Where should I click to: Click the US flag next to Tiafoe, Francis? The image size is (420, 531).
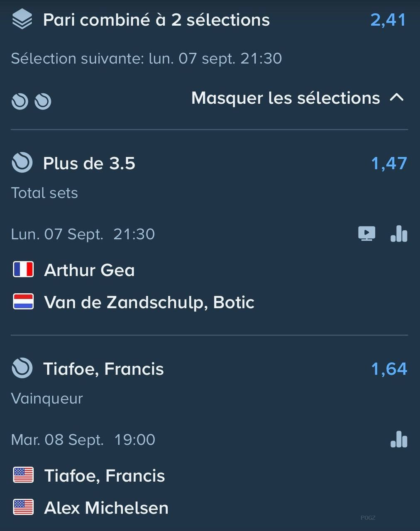(23, 475)
